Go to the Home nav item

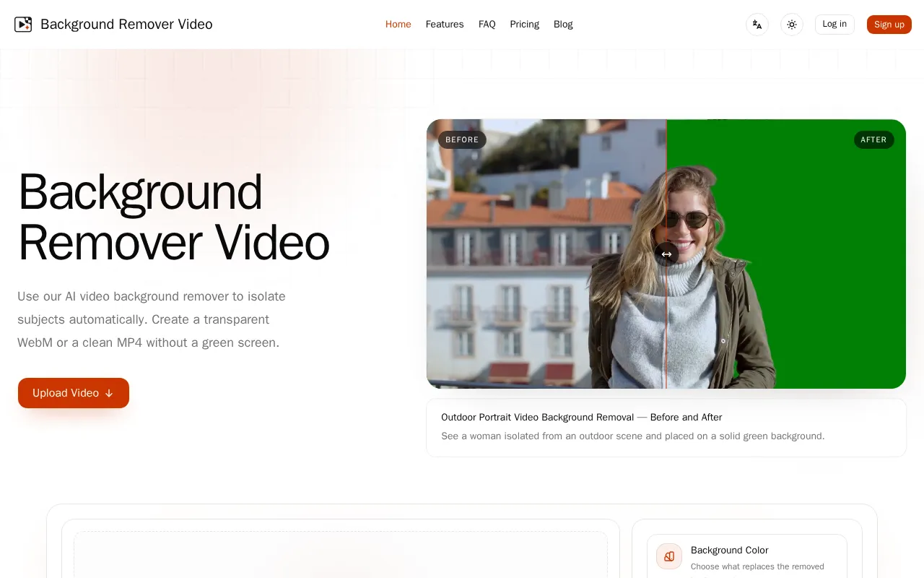click(x=398, y=25)
